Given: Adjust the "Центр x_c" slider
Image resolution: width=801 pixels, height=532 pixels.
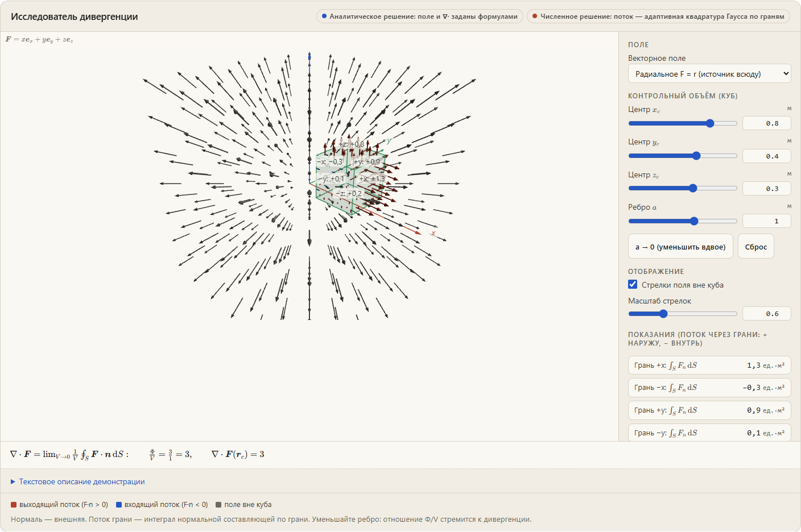Looking at the screenshot, I should pos(683,123).
